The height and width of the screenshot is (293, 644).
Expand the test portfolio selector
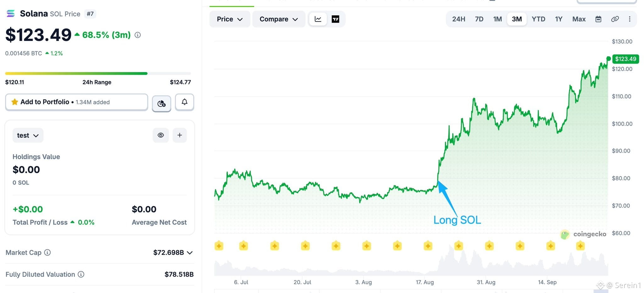28,135
